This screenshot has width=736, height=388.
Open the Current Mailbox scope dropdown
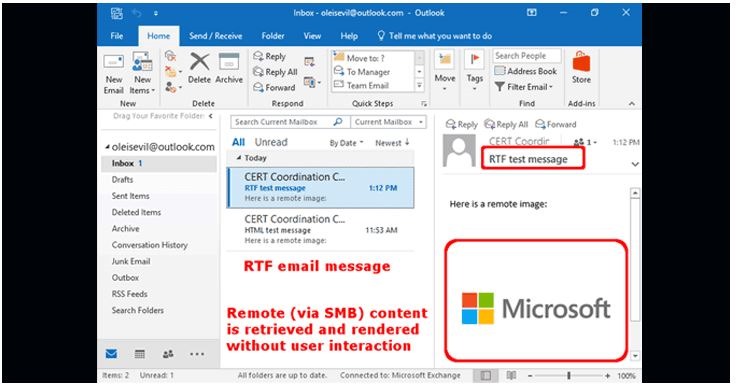[389, 122]
